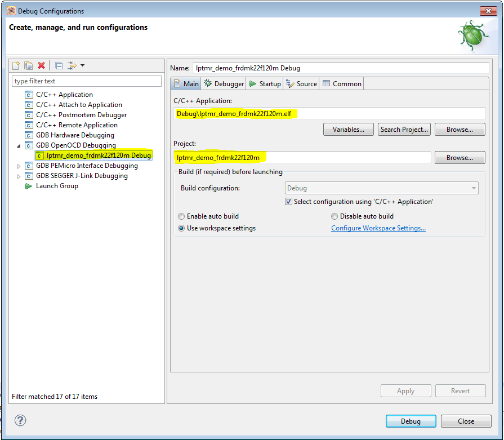Click the GDB SEGGER J-Link Debugging icon
The width and height of the screenshot is (504, 440).
click(29, 176)
